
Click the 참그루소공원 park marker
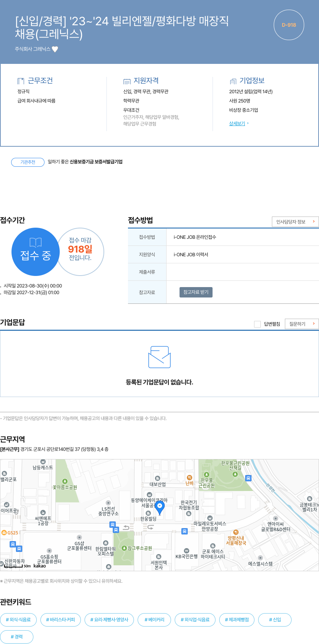125,548
